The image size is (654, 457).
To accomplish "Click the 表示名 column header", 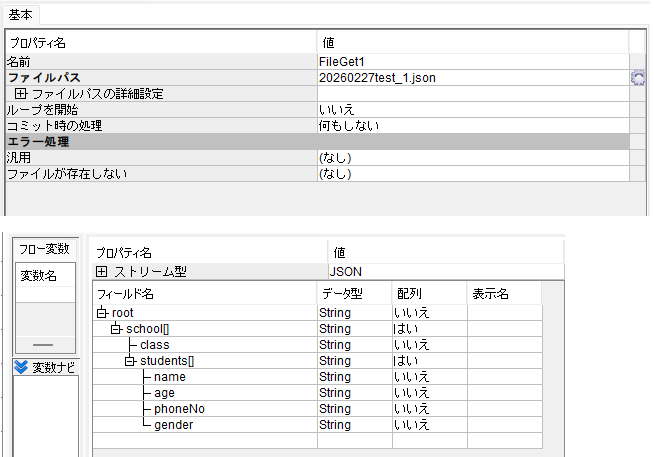I will (490, 294).
